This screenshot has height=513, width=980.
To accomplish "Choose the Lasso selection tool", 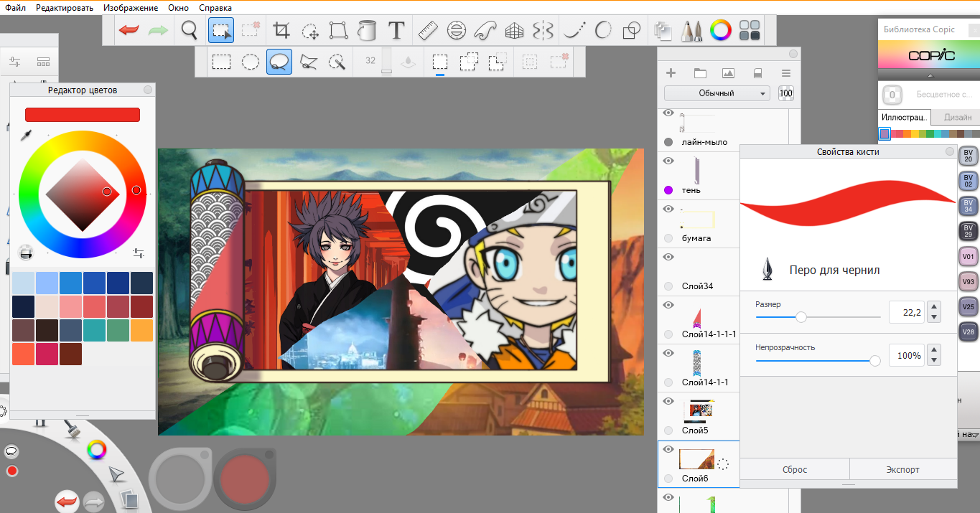I will pyautogui.click(x=279, y=62).
